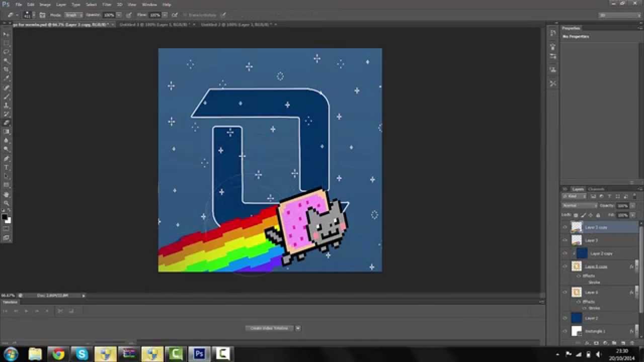Toggle lock transparent pixels in Layers panel
This screenshot has height=362, width=644.
coord(577,215)
